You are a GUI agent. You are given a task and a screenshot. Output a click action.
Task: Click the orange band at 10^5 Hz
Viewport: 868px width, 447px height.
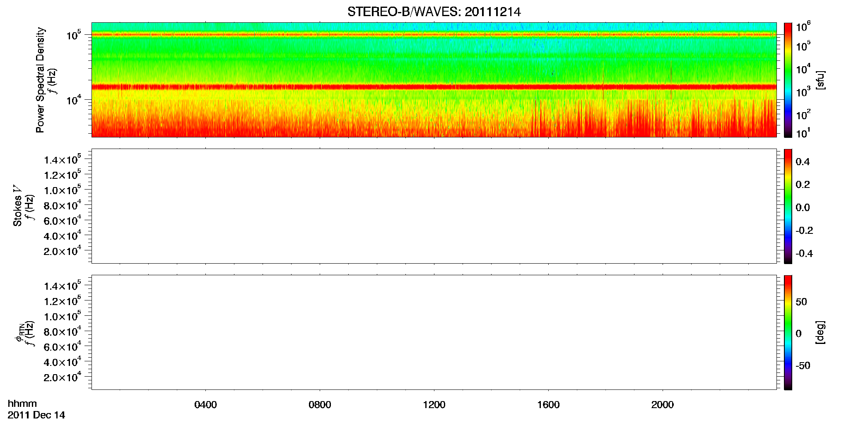tap(434, 35)
